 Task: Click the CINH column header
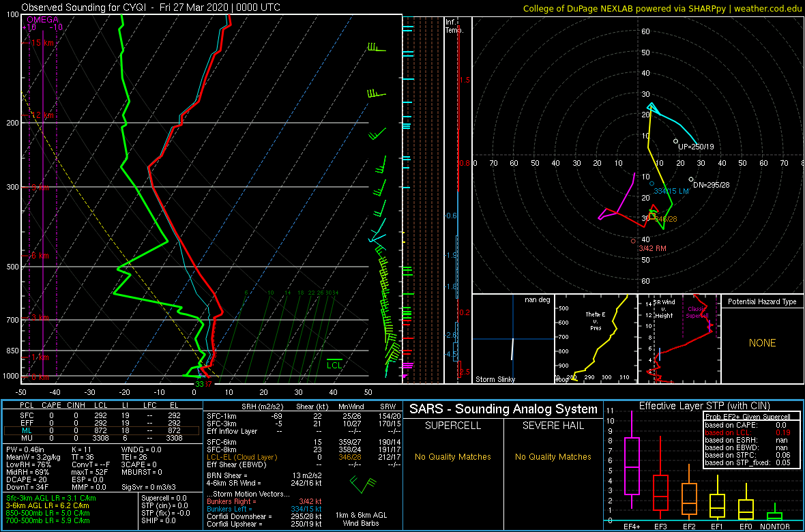(x=77, y=406)
